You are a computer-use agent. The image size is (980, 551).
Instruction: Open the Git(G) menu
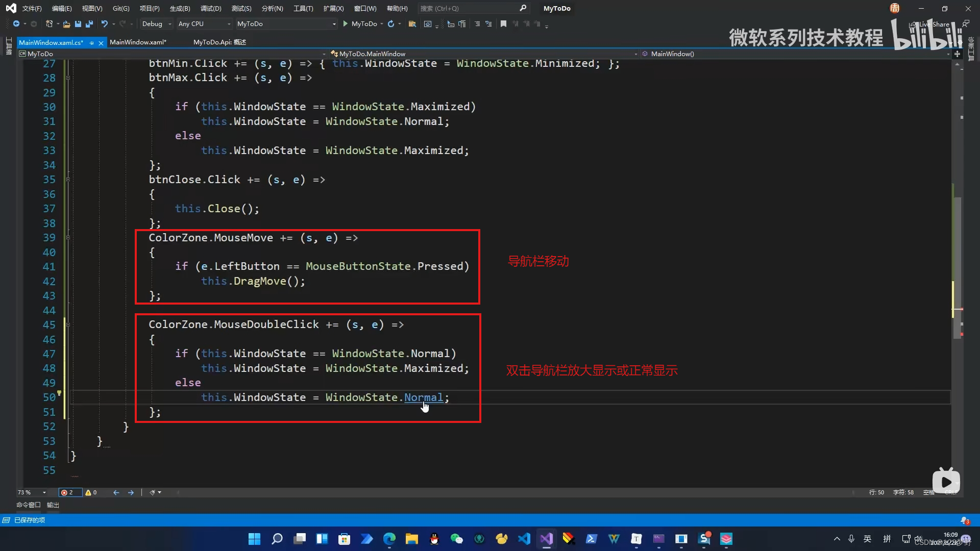pos(121,9)
